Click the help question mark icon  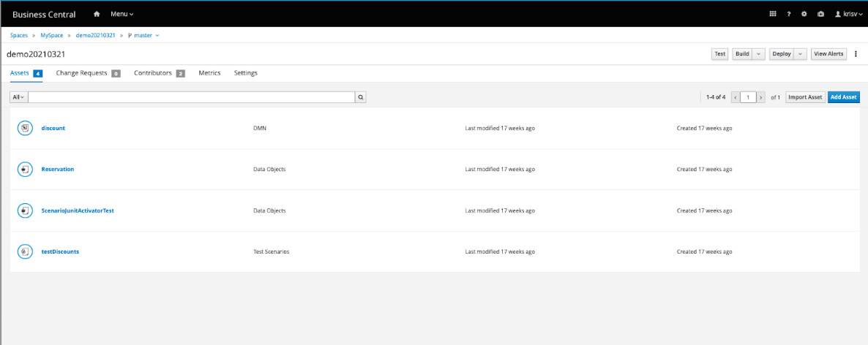coord(788,14)
